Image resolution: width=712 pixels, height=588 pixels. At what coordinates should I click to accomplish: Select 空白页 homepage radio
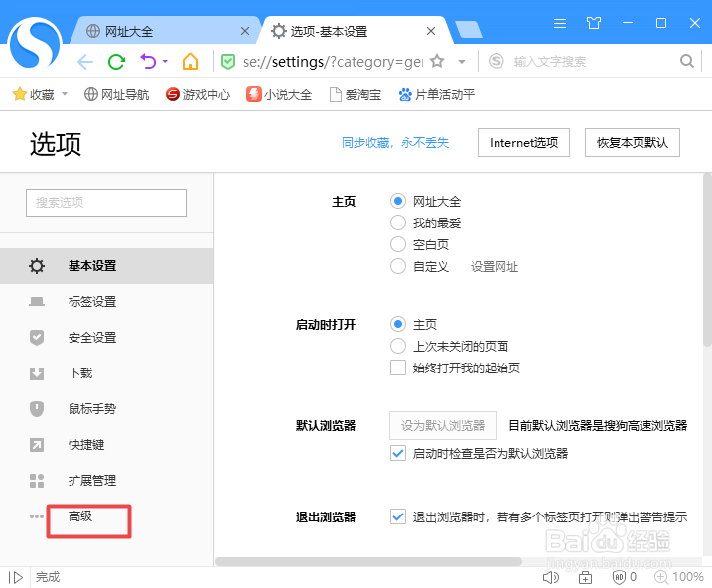coord(398,244)
